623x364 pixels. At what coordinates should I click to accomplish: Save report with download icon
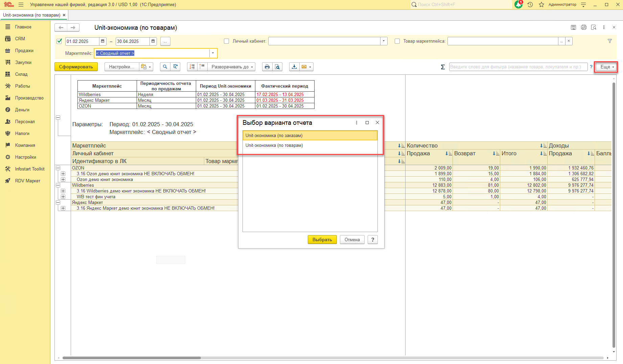coord(294,67)
